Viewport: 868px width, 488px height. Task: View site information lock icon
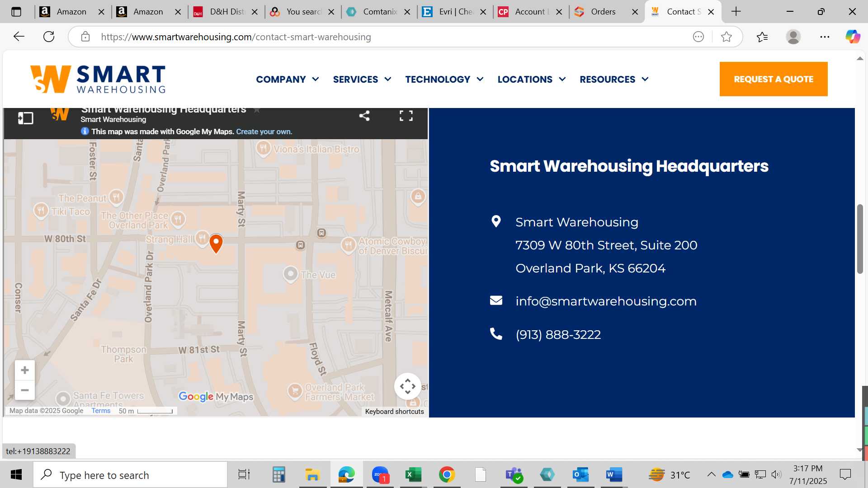[85, 37]
